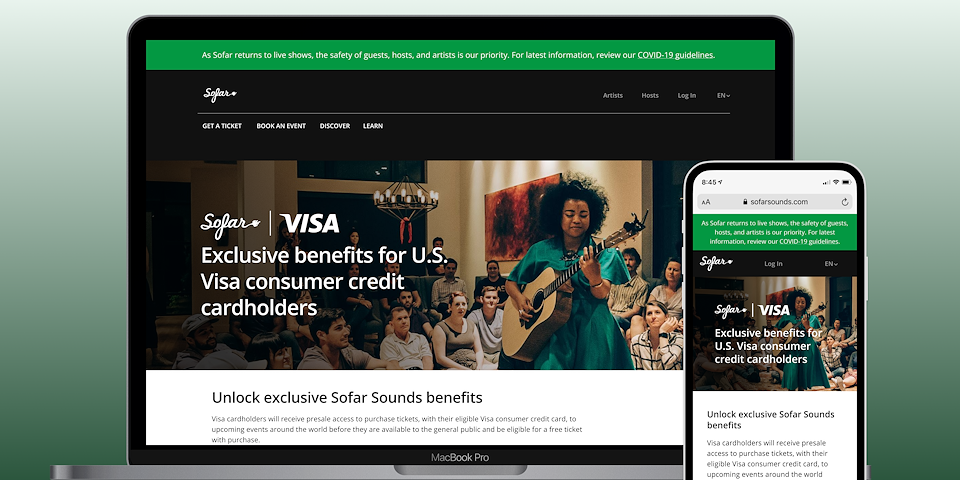Open the GET A TICKET menu
Screen dimensions: 960x480
click(x=222, y=126)
